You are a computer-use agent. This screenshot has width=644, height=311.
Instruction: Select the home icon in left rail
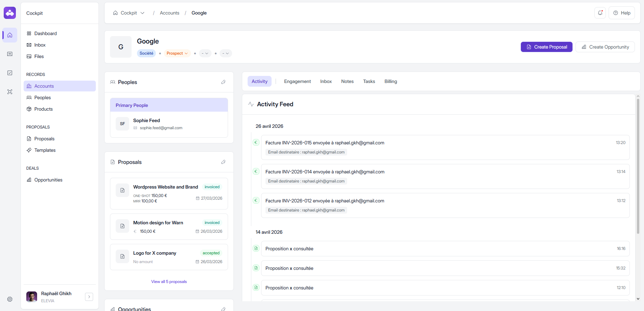[10, 35]
